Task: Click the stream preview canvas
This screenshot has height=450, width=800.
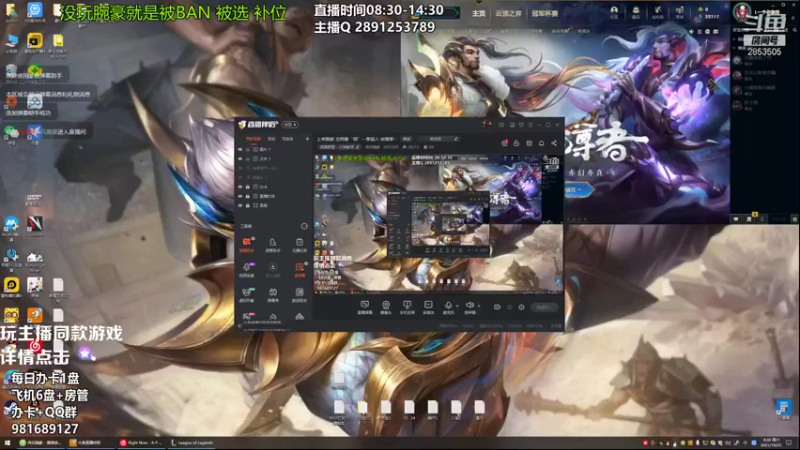Action: pyautogui.click(x=438, y=224)
